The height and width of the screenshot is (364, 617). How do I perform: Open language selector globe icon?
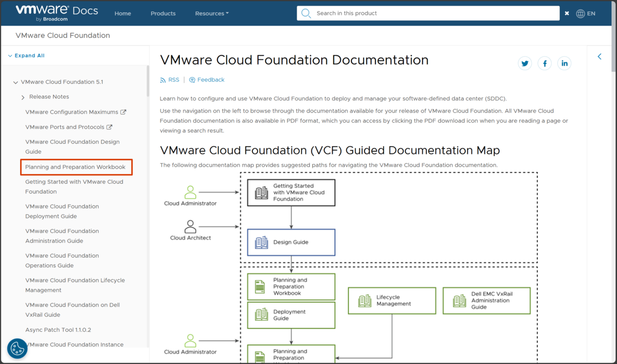tap(580, 13)
